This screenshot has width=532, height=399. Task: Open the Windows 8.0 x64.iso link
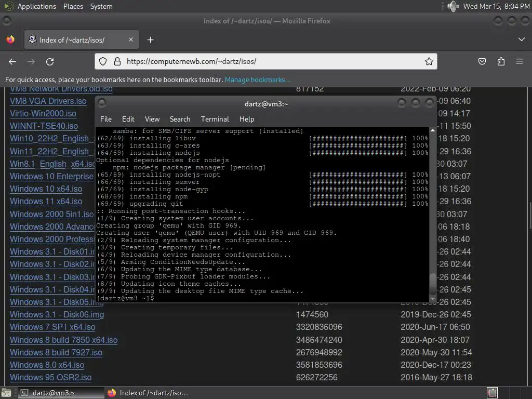click(47, 365)
